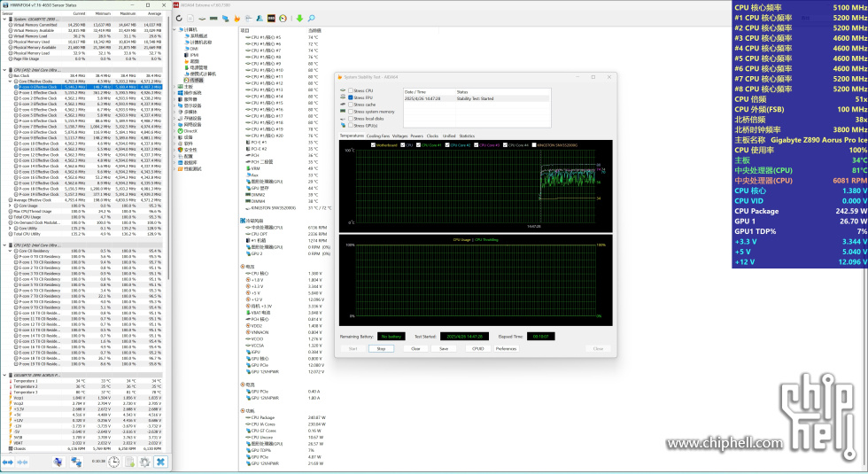Switch to the Temperatures tab
The width and height of the screenshot is (868, 474).
(x=352, y=136)
